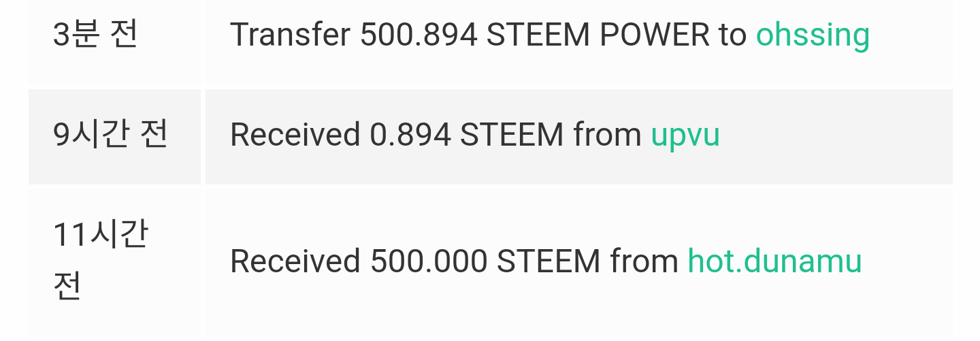Image resolution: width=980 pixels, height=341 pixels.
Task: Open the ohssing account link
Action: [813, 35]
